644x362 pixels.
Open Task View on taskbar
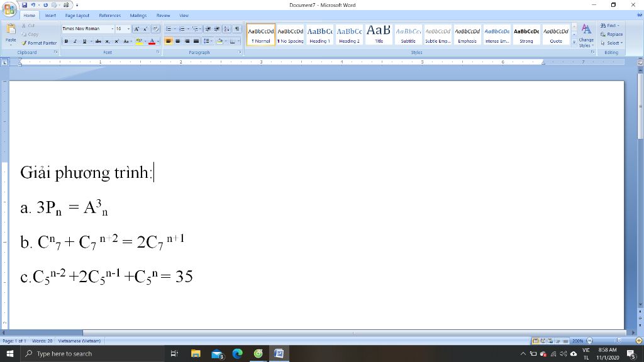pyautogui.click(x=174, y=353)
